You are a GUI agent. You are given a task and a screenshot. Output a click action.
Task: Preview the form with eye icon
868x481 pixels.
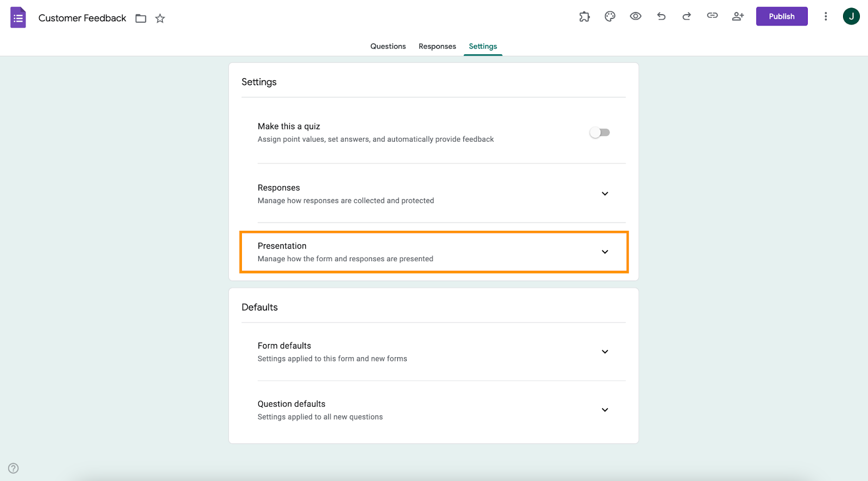635,16
